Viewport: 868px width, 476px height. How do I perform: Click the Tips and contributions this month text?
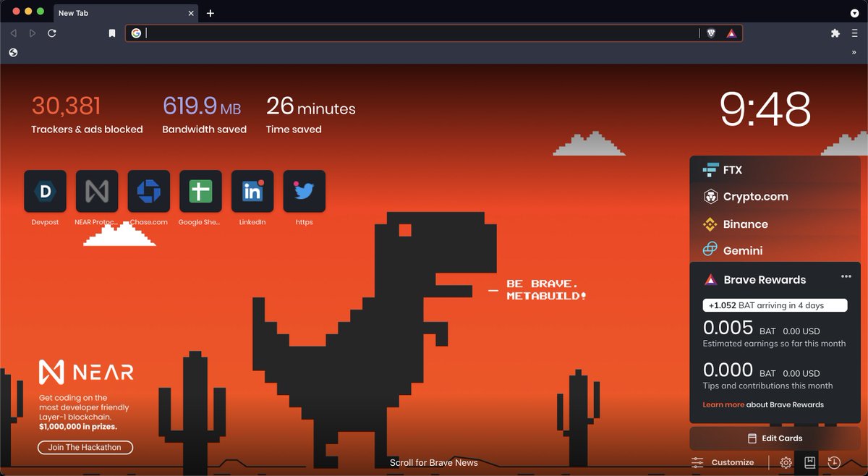pos(767,386)
